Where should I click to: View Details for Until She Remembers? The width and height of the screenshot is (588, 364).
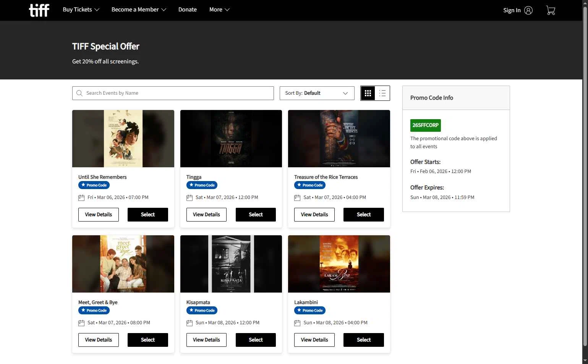coord(99,215)
